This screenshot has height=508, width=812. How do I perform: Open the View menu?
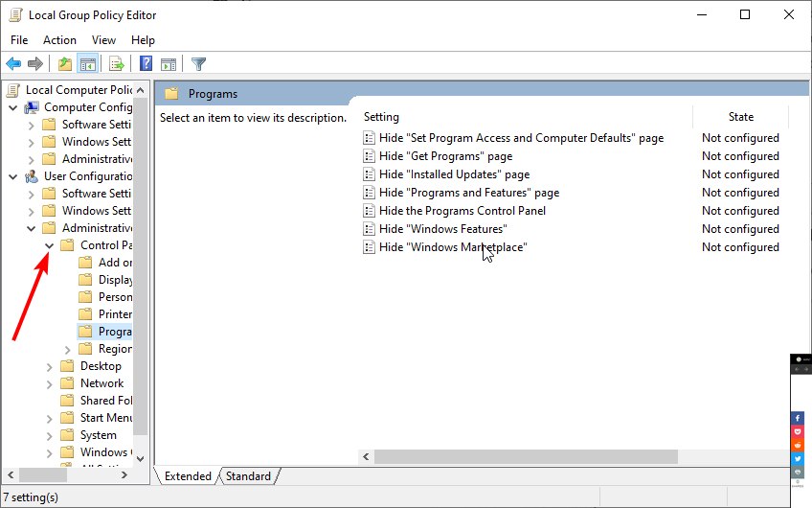(x=103, y=40)
